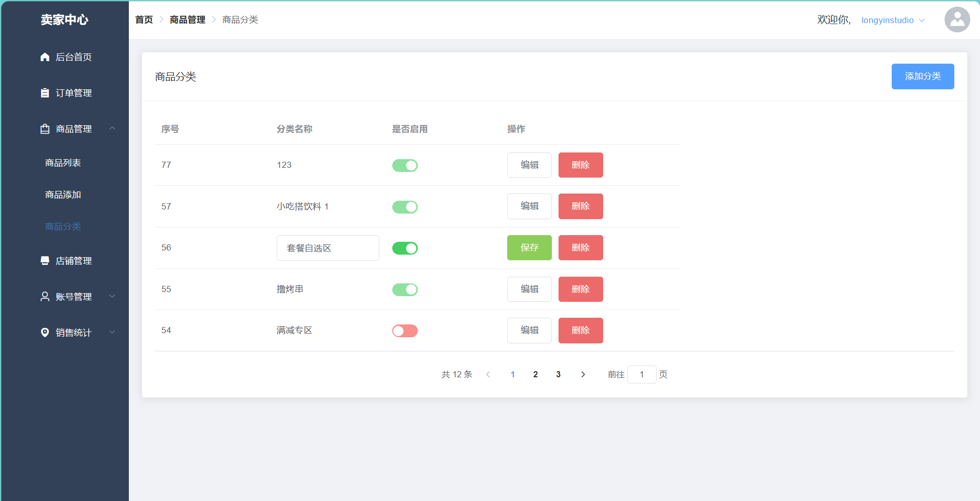Click the user icon beside 账号管理

tap(45, 297)
